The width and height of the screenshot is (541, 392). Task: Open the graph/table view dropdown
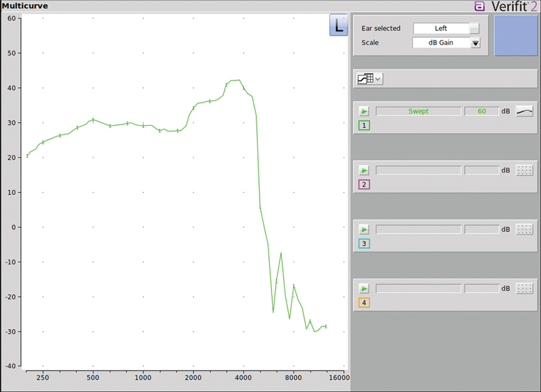369,79
